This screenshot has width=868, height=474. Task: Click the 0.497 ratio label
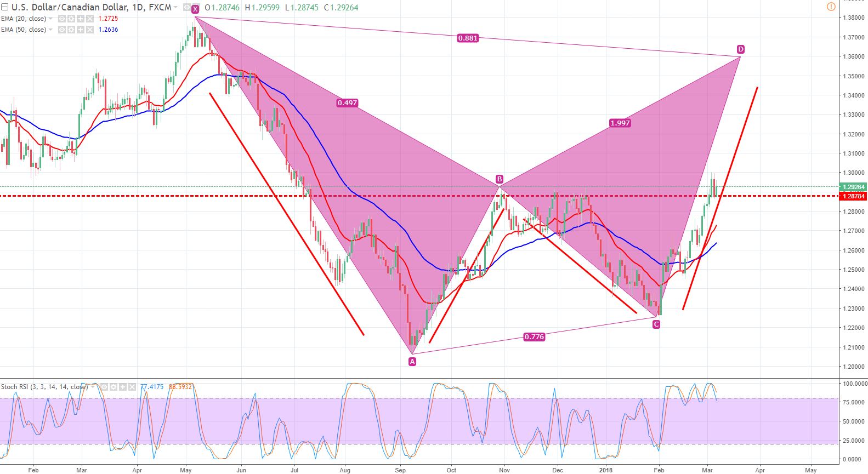pyautogui.click(x=347, y=102)
